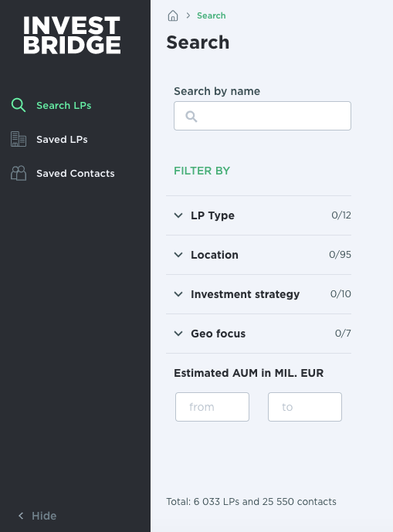Click the Saved Contacts people icon

point(19,173)
